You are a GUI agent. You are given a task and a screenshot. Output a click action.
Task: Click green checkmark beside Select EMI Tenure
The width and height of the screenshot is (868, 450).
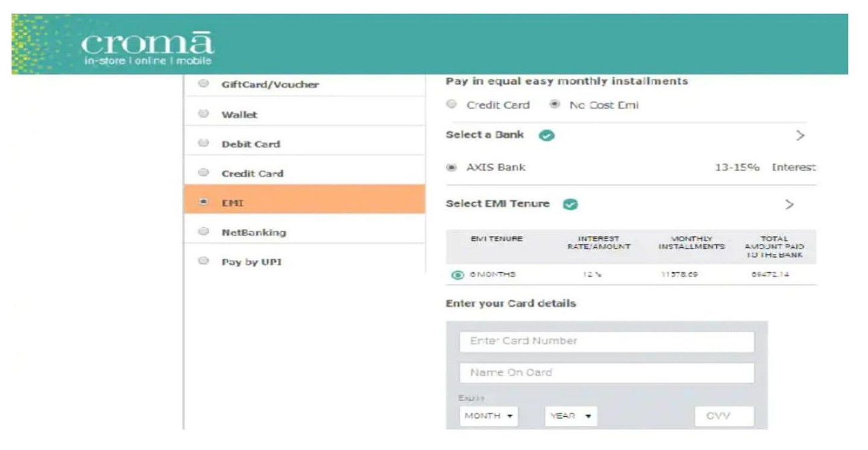click(x=570, y=204)
